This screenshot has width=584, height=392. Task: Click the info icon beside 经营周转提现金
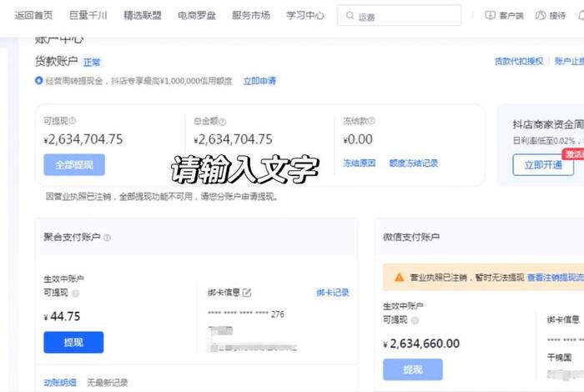38,80
